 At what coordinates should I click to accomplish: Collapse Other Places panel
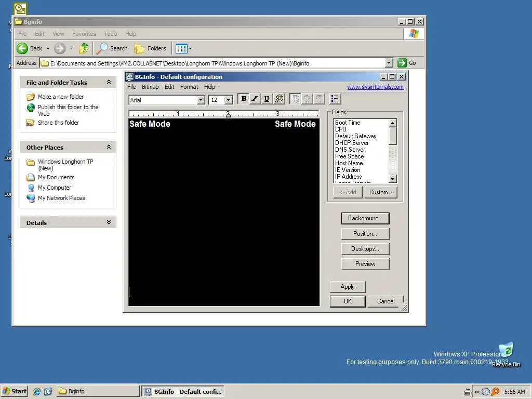(109, 147)
